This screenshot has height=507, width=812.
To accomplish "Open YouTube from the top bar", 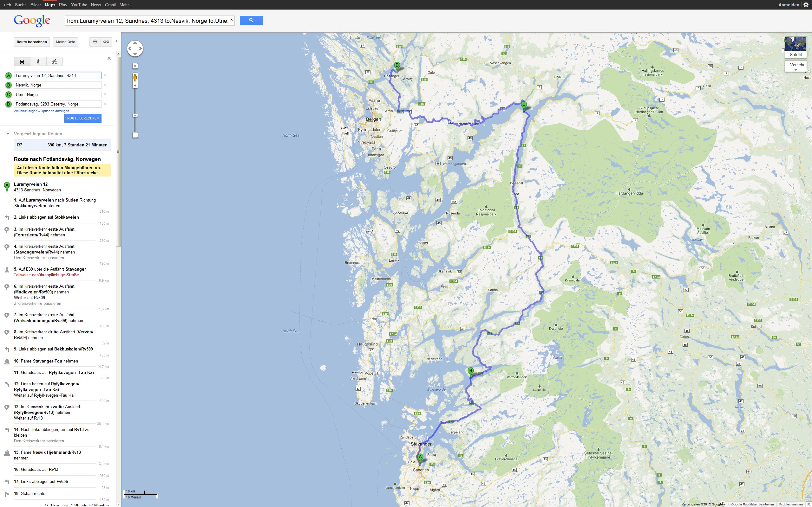I will click(79, 5).
